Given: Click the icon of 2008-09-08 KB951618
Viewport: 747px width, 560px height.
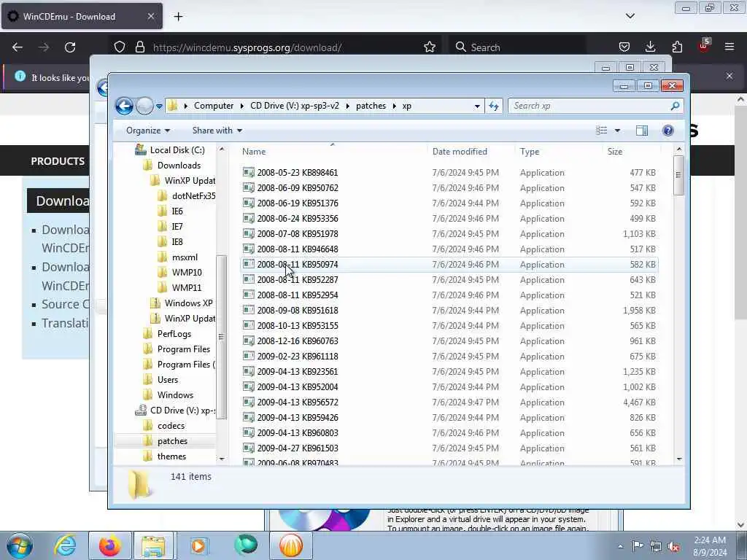Looking at the screenshot, I should click(x=248, y=310).
